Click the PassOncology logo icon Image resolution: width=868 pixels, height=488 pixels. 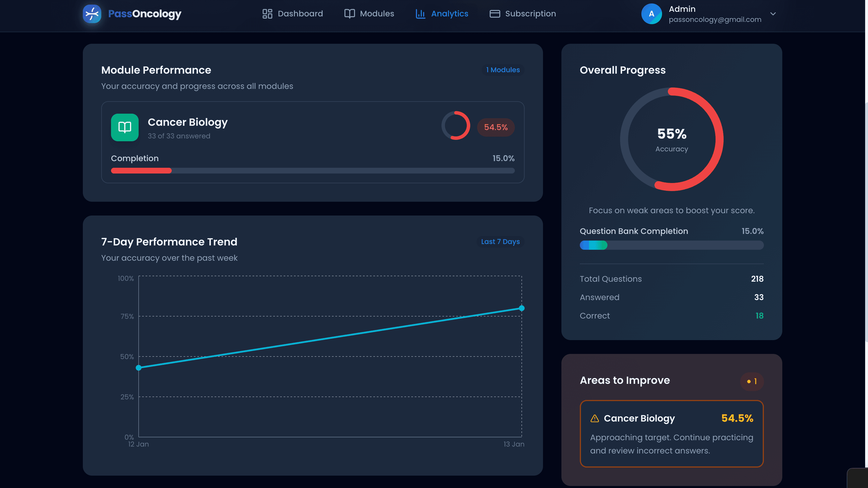click(x=92, y=14)
